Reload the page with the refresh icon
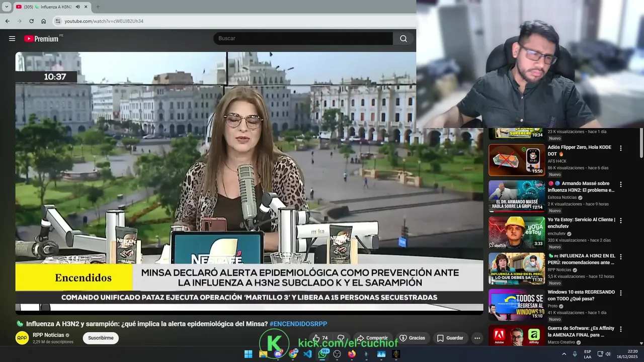644x362 pixels. pyautogui.click(x=31, y=21)
